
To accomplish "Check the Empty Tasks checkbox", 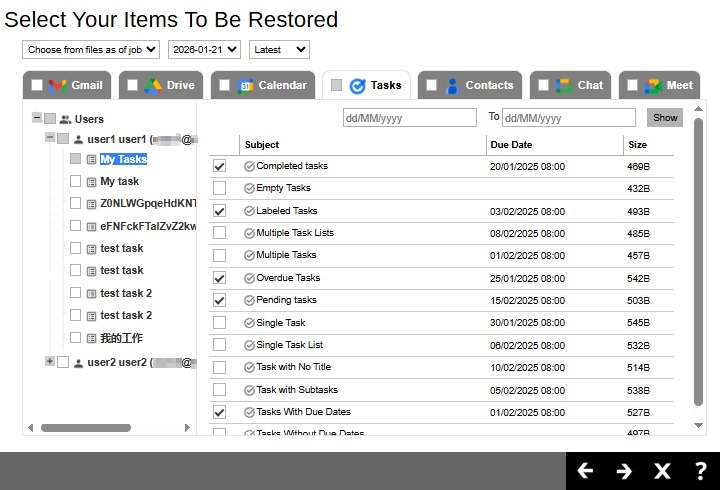I will (220, 188).
